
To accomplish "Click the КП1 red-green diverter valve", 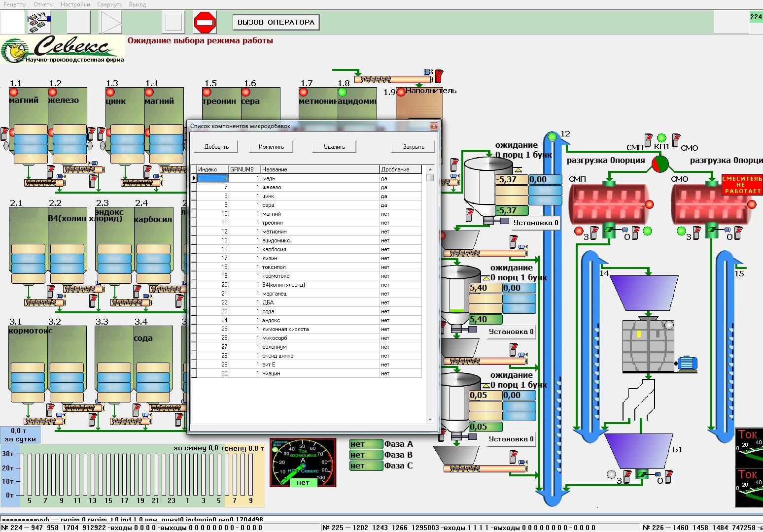I will 660,164.
